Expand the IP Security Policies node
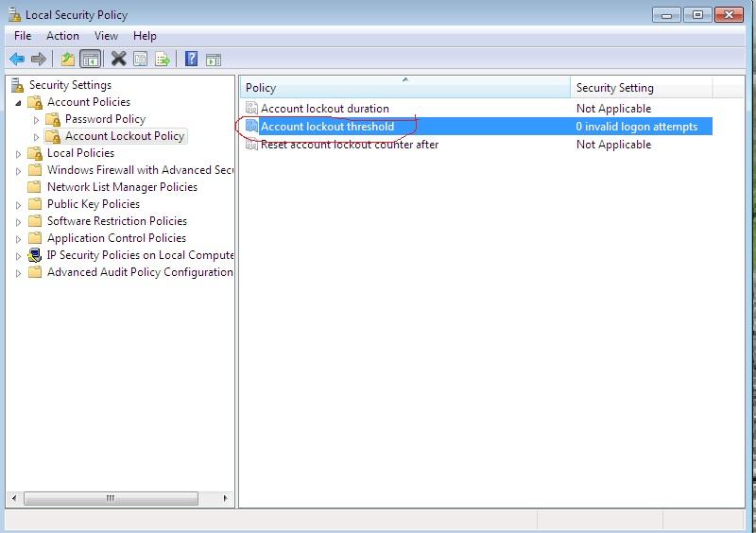 [x=18, y=256]
